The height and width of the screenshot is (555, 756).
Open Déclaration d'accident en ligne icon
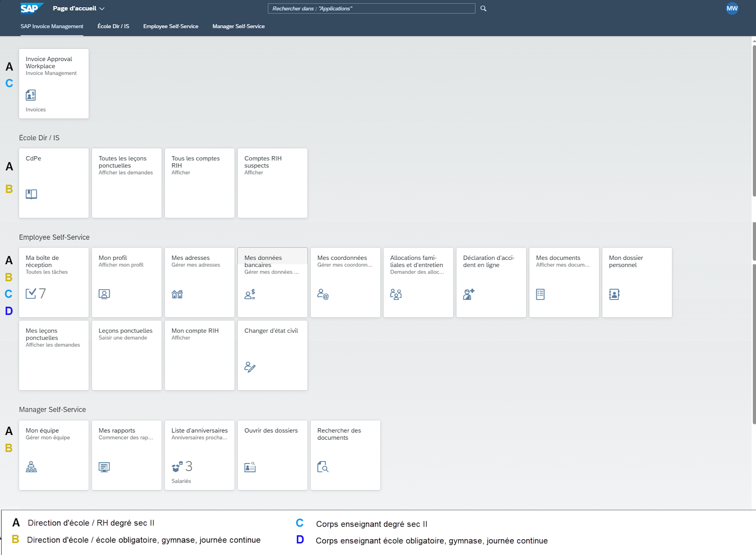[469, 294]
